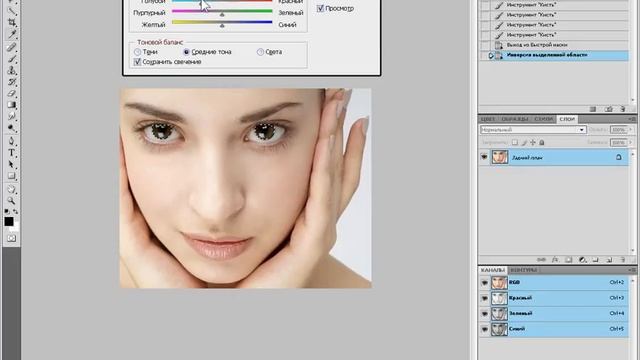This screenshot has height=360, width=640.
Task: Select the Синий channel row
Action: (554, 329)
